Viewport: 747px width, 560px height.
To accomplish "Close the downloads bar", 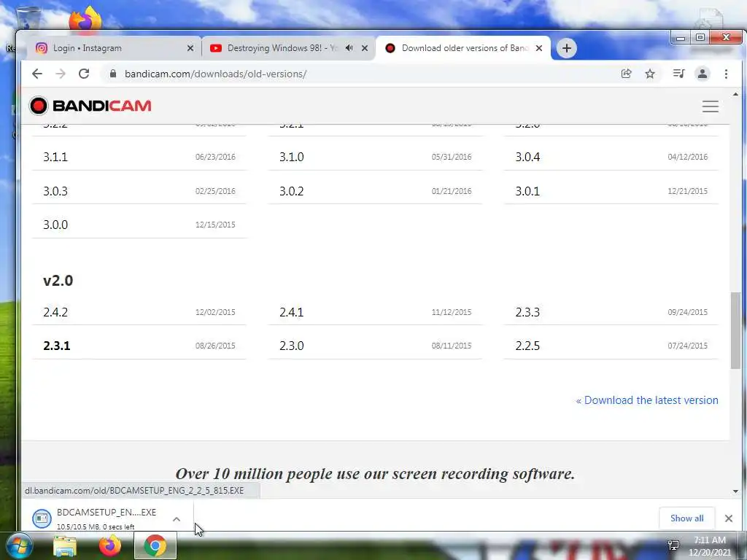I will click(x=729, y=518).
